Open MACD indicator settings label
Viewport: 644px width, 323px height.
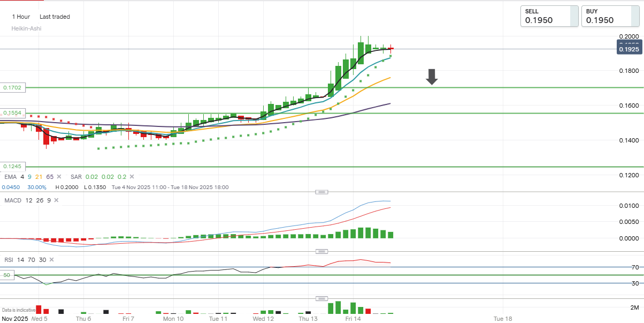pos(12,200)
